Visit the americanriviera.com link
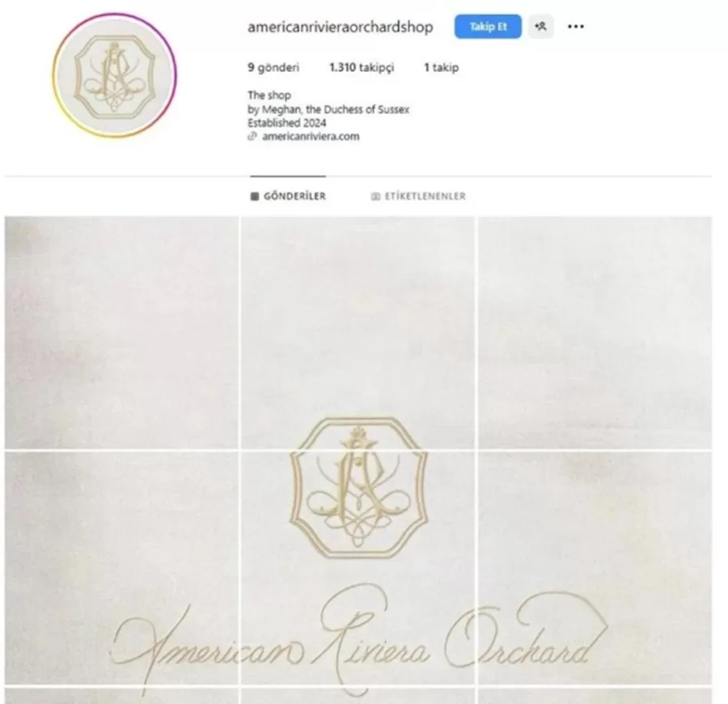The image size is (728, 704). (x=311, y=137)
